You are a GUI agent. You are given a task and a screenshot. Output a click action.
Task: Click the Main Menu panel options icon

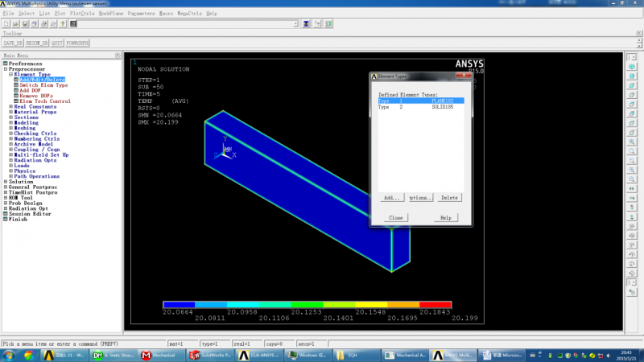point(118,55)
